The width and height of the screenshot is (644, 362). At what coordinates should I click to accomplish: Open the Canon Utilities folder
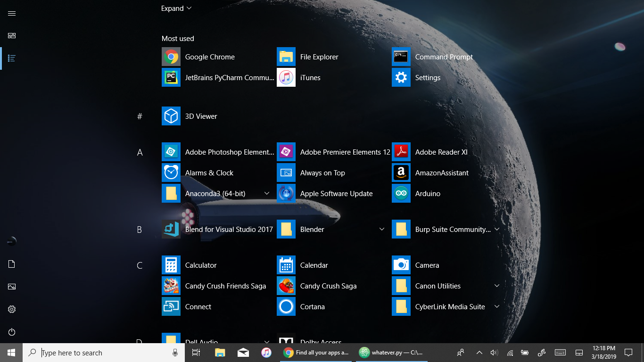[x=448, y=286]
